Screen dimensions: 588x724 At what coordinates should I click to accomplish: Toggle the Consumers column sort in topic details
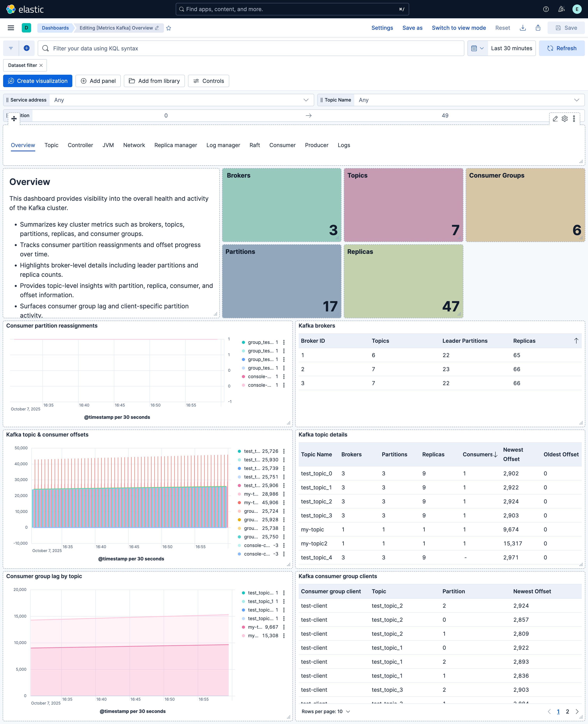click(x=495, y=455)
